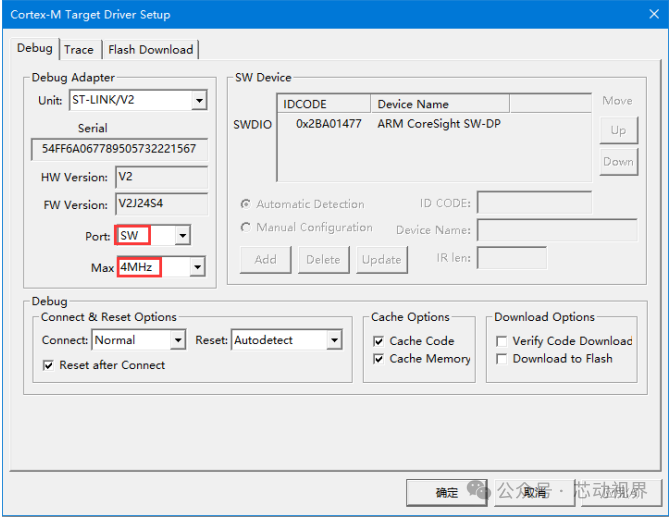Expand the Unit ST-LINK/V2 dropdown
Screen dimensions: 669x517
[x=199, y=101]
